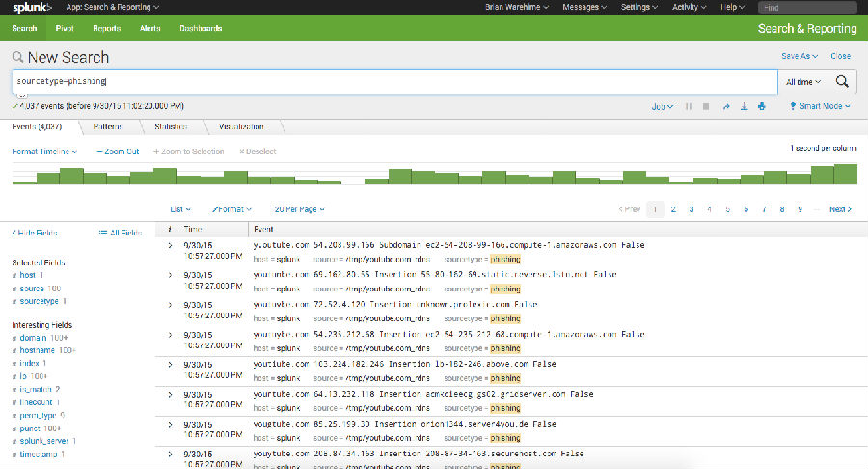
Task: Click the Splunk logo
Action: pos(33,7)
